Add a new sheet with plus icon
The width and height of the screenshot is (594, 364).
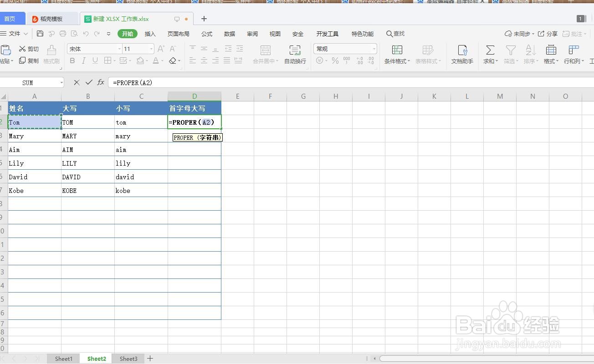pyautogui.click(x=150, y=359)
